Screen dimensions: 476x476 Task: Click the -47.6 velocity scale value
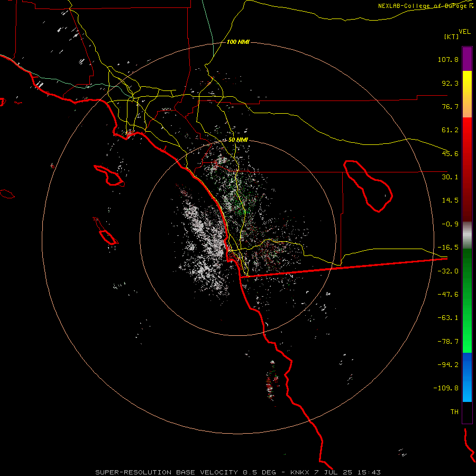[x=448, y=295]
